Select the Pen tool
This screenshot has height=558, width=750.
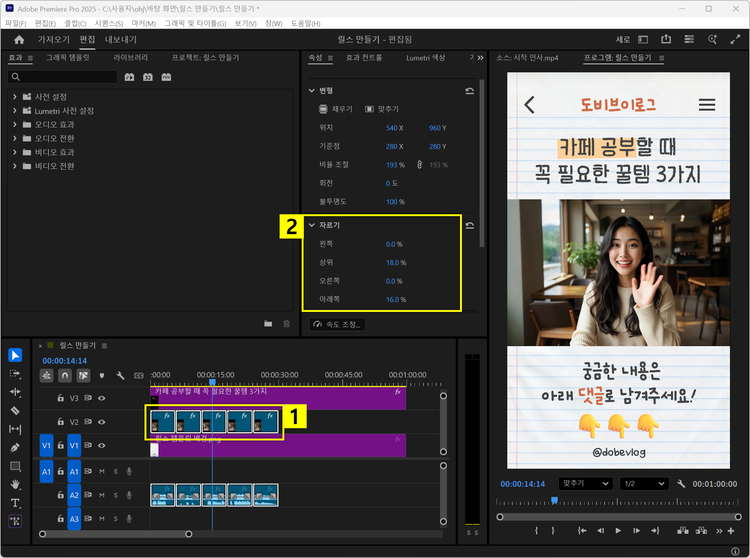(15, 448)
